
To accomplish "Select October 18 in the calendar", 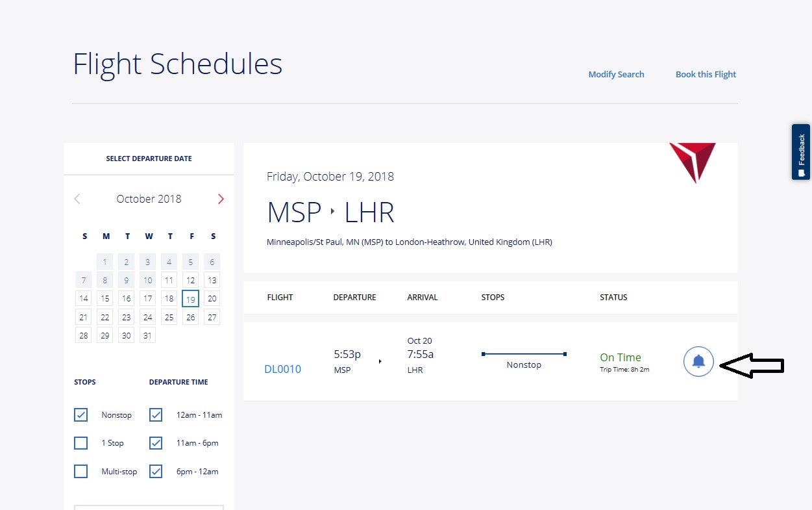I will coord(169,298).
